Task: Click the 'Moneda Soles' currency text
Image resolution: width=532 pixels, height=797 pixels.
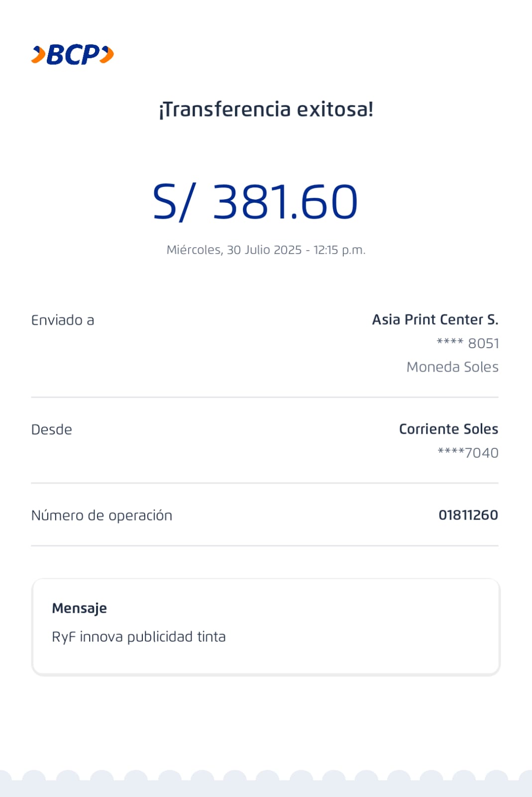Action: pos(452,367)
